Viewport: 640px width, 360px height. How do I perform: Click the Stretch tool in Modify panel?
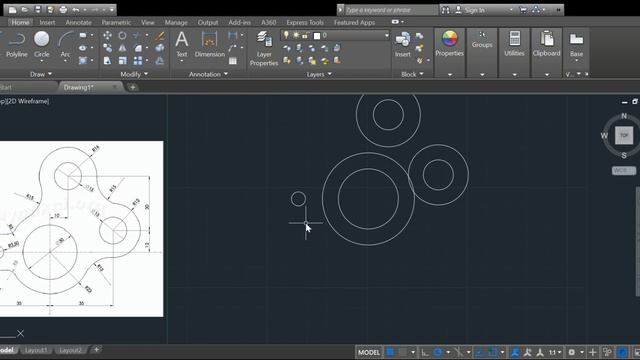pyautogui.click(x=107, y=61)
